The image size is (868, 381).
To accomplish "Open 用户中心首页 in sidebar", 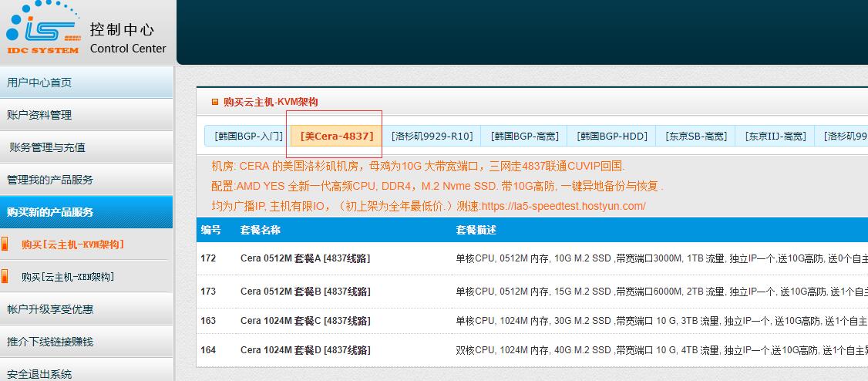I will (86, 83).
